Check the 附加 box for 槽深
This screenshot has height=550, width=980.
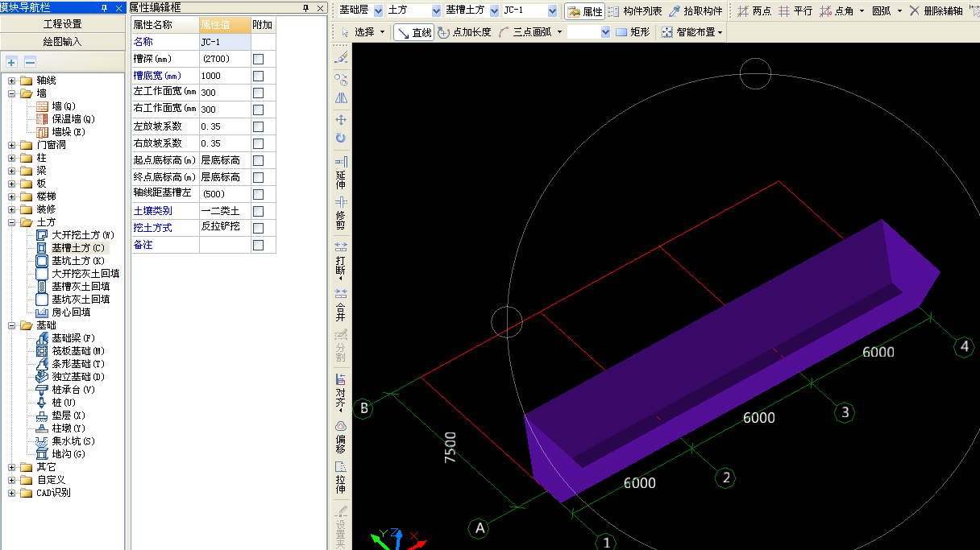pyautogui.click(x=259, y=59)
